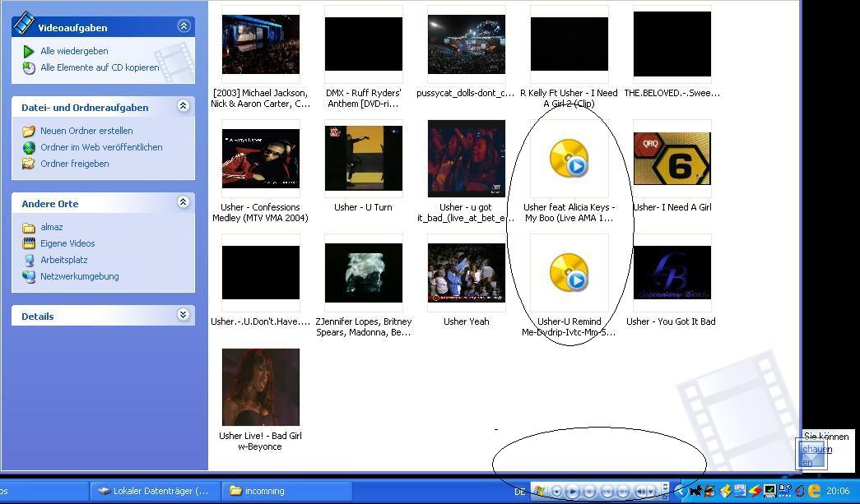Click the Eigene Videos link text

(67, 244)
